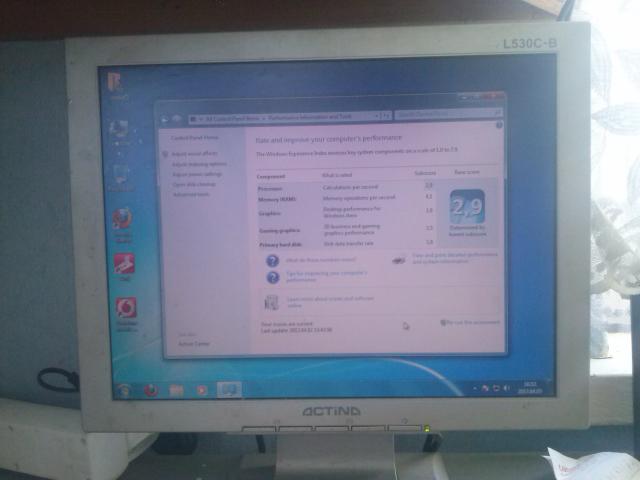Open Control Panel Home
This screenshot has width=640, height=480.
(x=194, y=138)
